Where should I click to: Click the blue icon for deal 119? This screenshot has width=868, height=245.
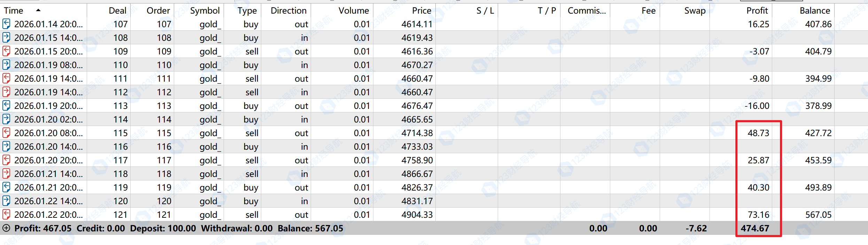(6, 187)
